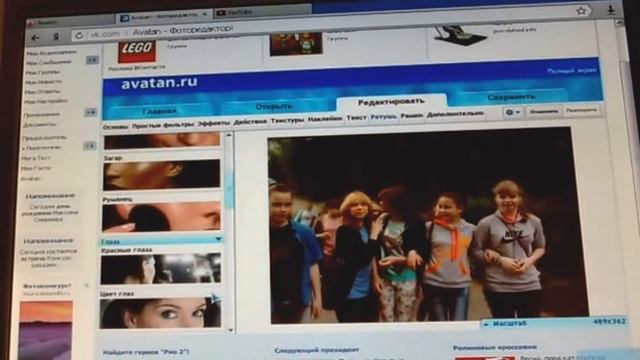The width and height of the screenshot is (640, 360).
Task: Collapse the Глаза section header
Action: tap(162, 241)
